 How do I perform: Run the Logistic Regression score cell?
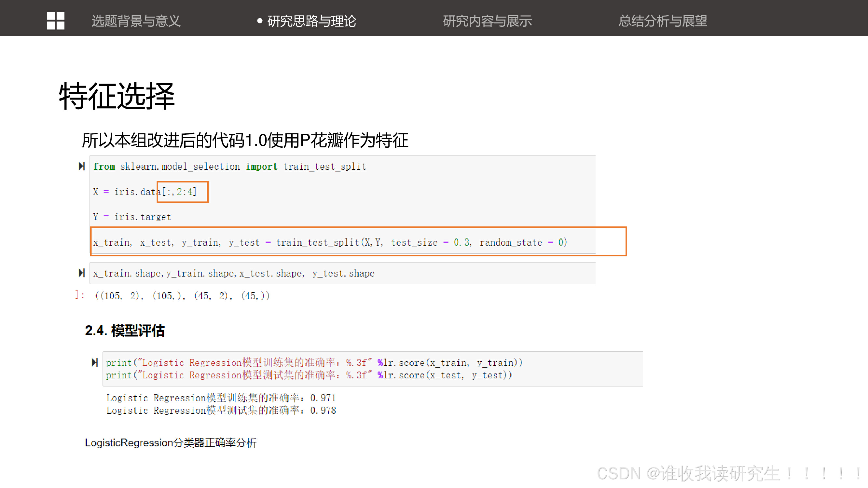(x=95, y=362)
